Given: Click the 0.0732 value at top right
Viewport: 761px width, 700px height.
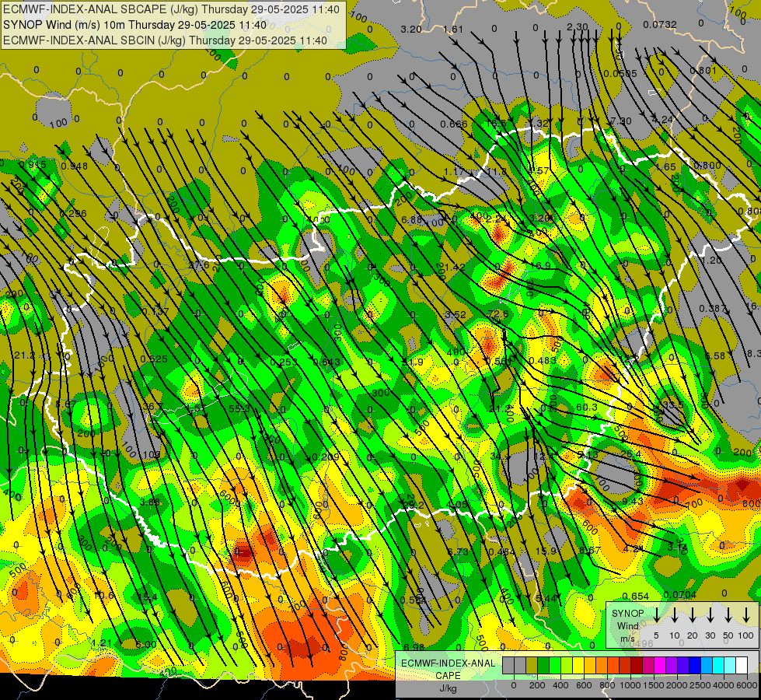Looking at the screenshot, I should [660, 24].
